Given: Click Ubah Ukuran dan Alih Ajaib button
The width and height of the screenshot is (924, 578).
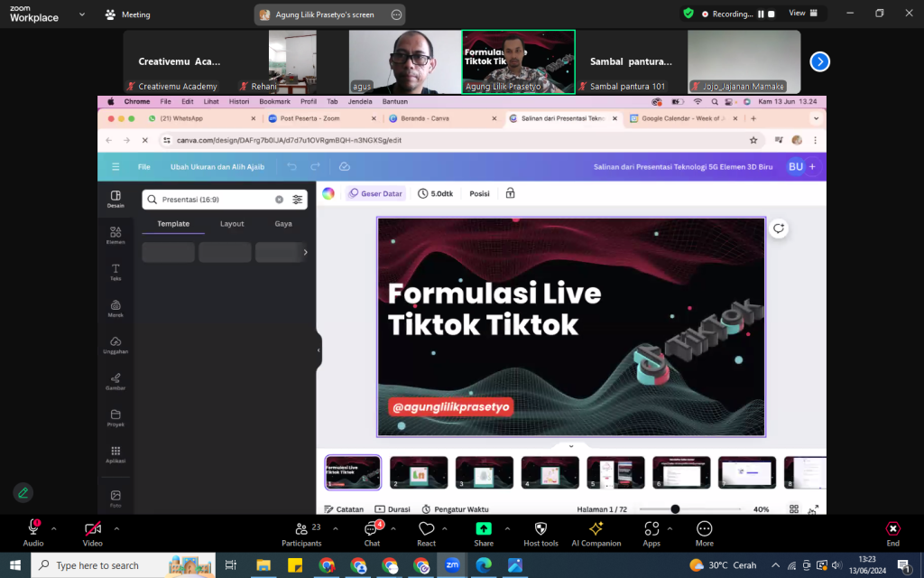Looking at the screenshot, I should pos(217,167).
